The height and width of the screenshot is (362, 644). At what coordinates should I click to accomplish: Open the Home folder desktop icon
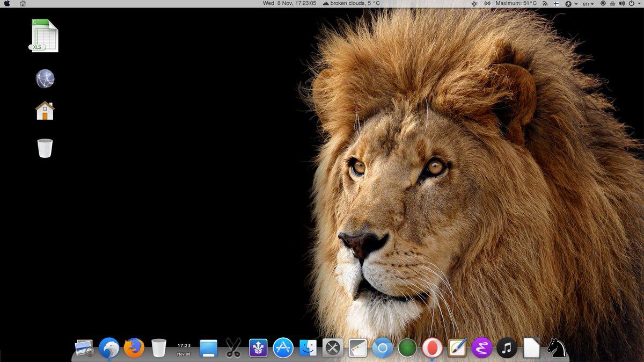pos(45,111)
